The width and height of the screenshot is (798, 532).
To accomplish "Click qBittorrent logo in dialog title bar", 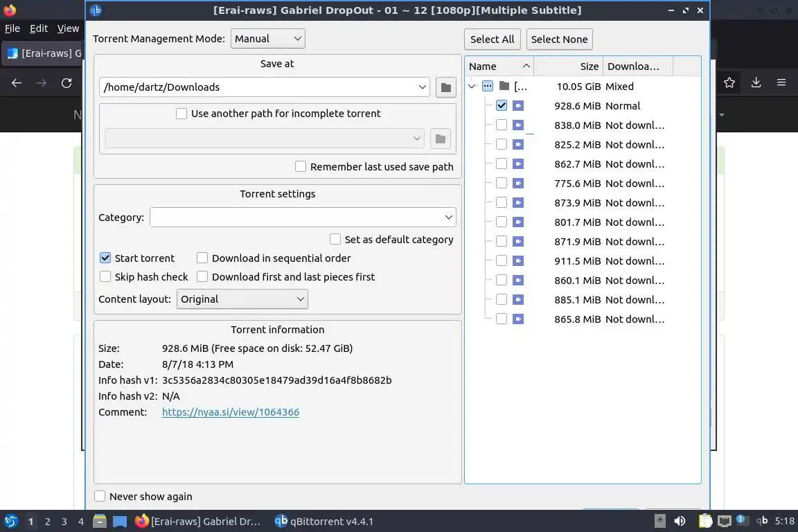I will (96, 10).
